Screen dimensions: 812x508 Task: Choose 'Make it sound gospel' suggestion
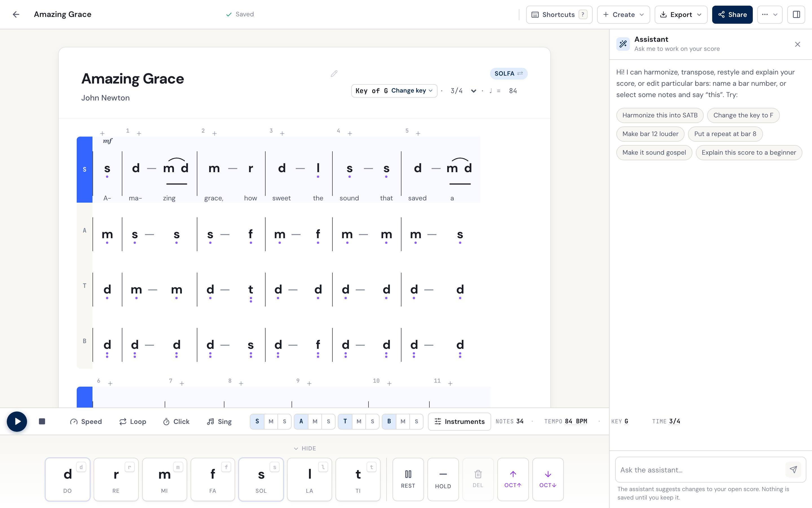[x=654, y=152]
